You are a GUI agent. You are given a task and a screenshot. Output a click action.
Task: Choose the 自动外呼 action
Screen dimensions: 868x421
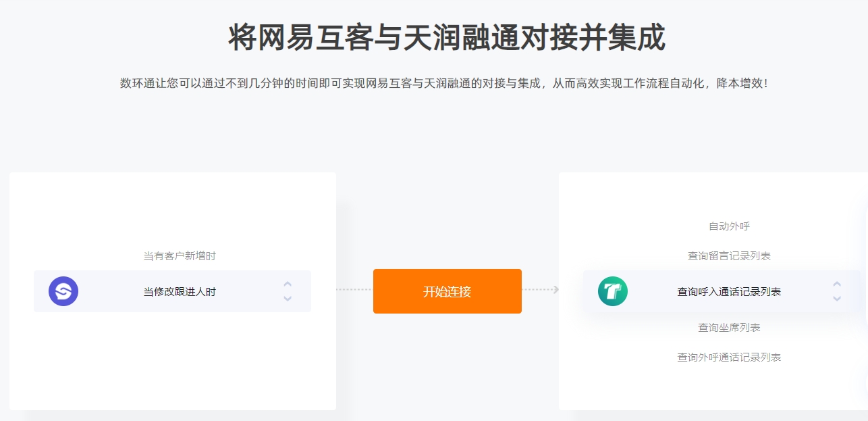point(729,226)
